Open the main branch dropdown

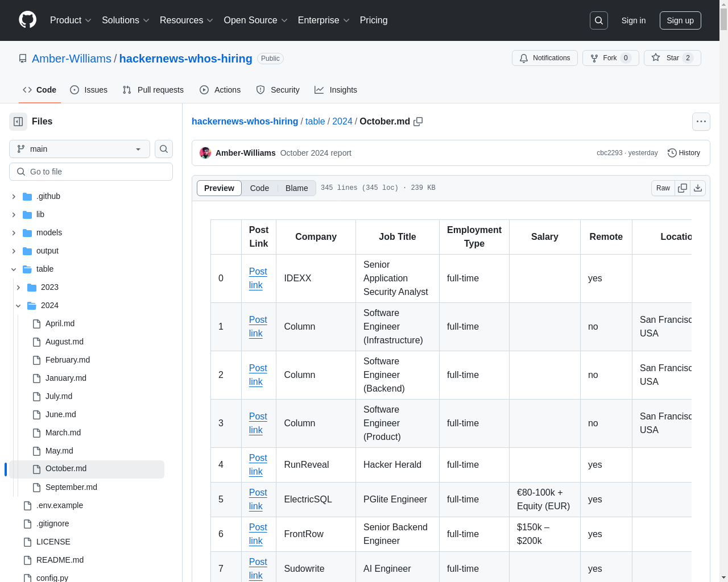point(80,149)
